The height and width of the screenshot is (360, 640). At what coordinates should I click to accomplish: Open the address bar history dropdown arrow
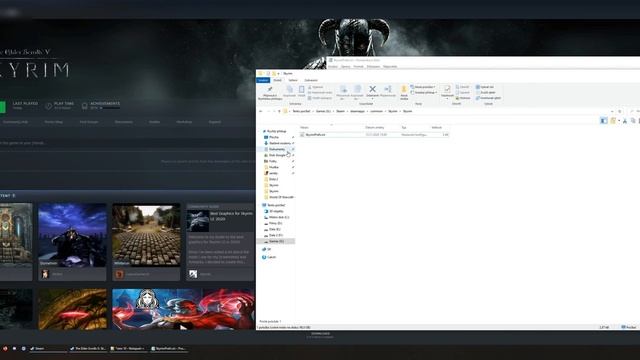[612, 111]
